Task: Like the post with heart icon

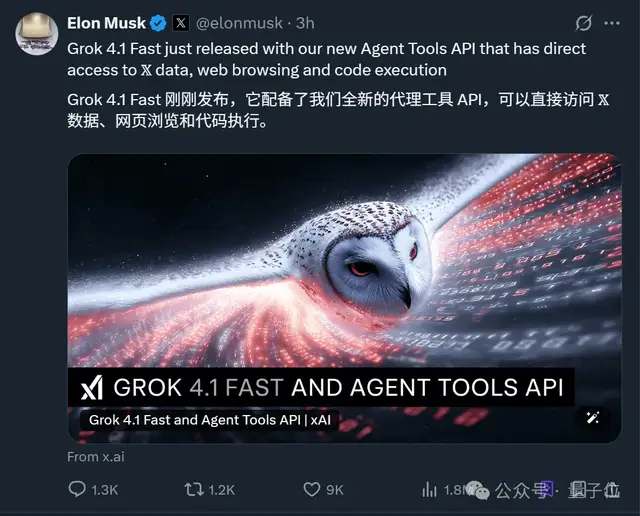Action: 312,489
